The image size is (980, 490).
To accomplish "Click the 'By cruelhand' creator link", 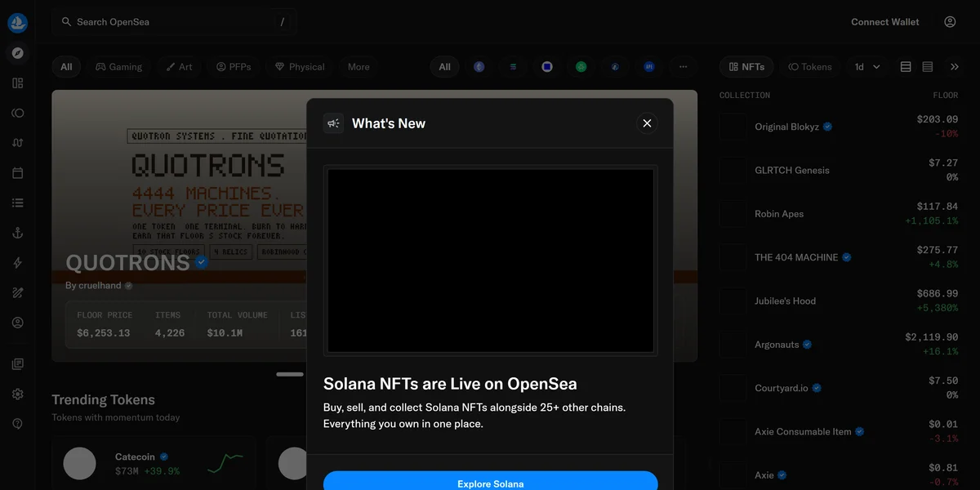I will [x=99, y=286].
